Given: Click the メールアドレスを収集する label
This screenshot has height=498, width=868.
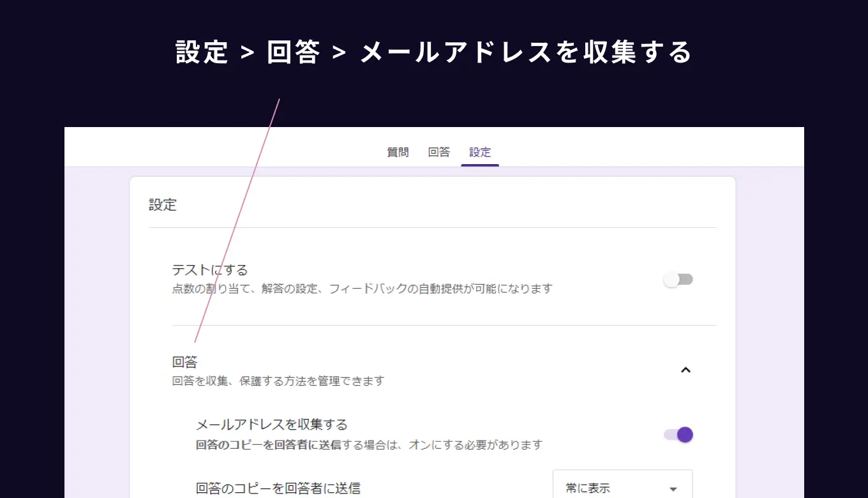Looking at the screenshot, I should coord(270,424).
